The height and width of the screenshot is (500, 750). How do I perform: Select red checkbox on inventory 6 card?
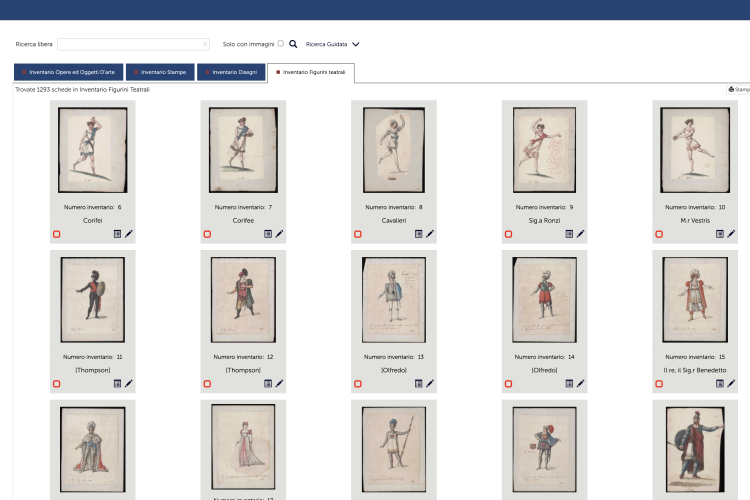click(x=56, y=234)
